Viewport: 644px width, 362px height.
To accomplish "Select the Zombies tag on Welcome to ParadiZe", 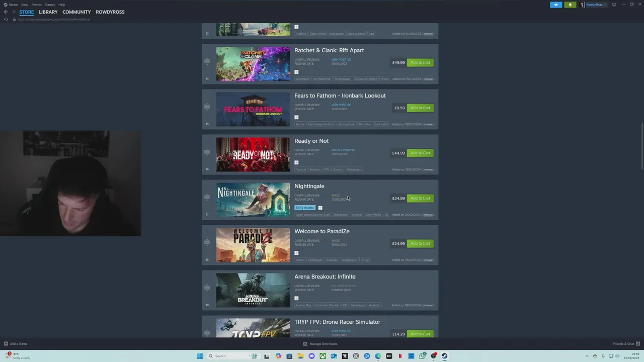I will pyautogui.click(x=332, y=260).
